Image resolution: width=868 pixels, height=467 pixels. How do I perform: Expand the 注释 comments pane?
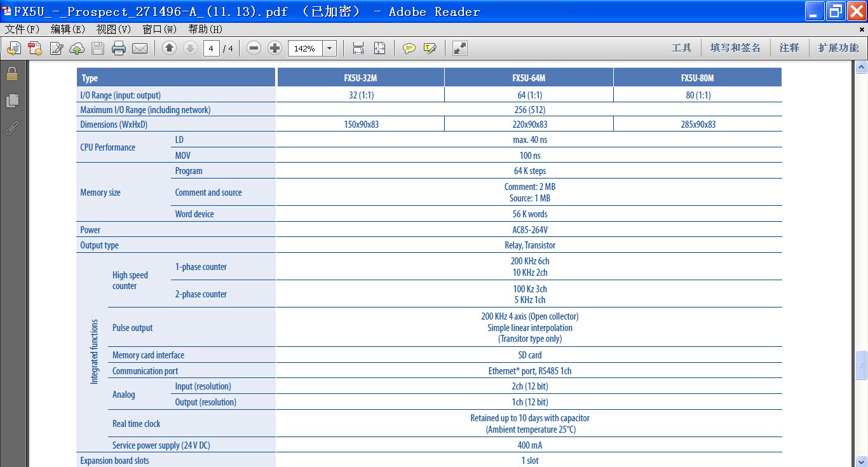click(x=789, y=48)
